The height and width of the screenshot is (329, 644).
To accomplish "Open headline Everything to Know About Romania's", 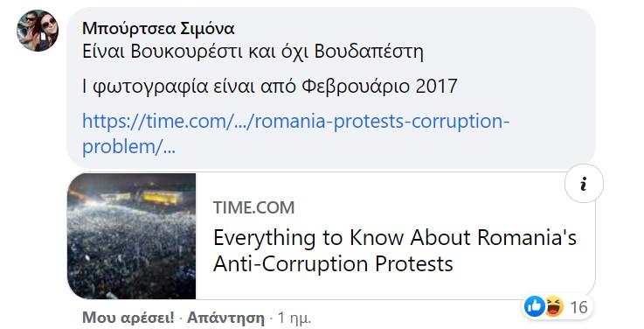I will point(395,238).
